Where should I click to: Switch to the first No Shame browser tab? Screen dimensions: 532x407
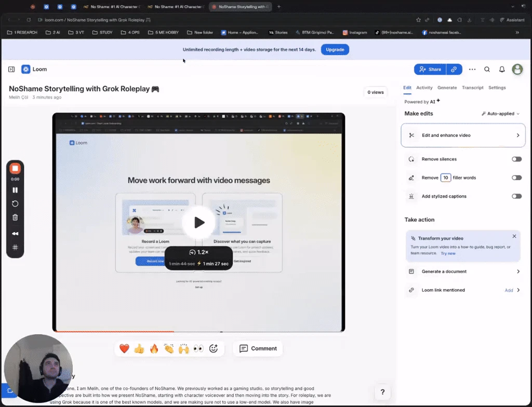pos(112,6)
